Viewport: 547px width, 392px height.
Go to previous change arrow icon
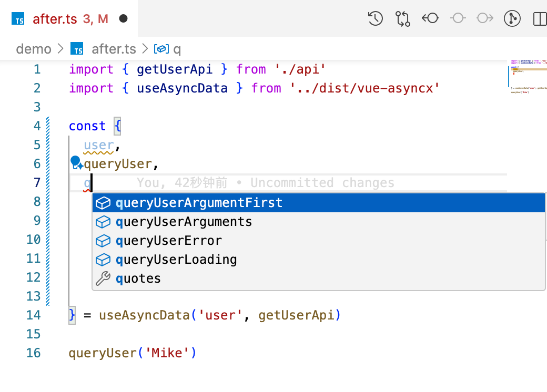pos(430,19)
